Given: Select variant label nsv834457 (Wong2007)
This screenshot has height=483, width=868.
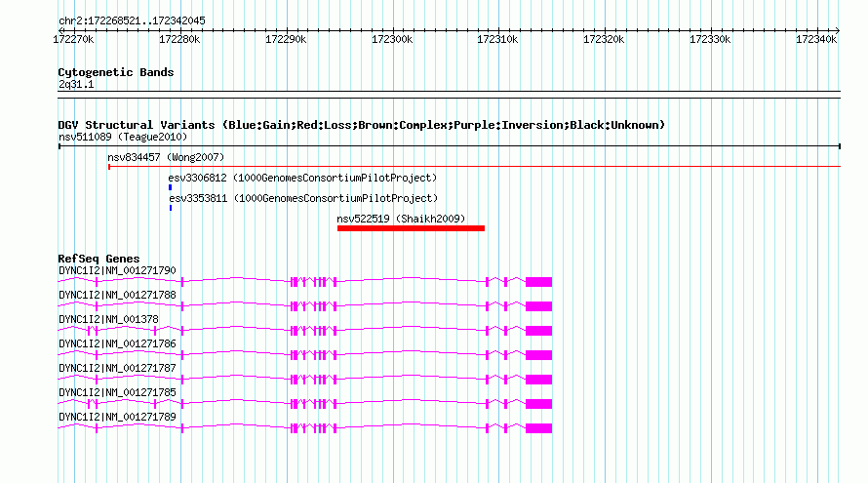Looking at the screenshot, I should point(166,157).
